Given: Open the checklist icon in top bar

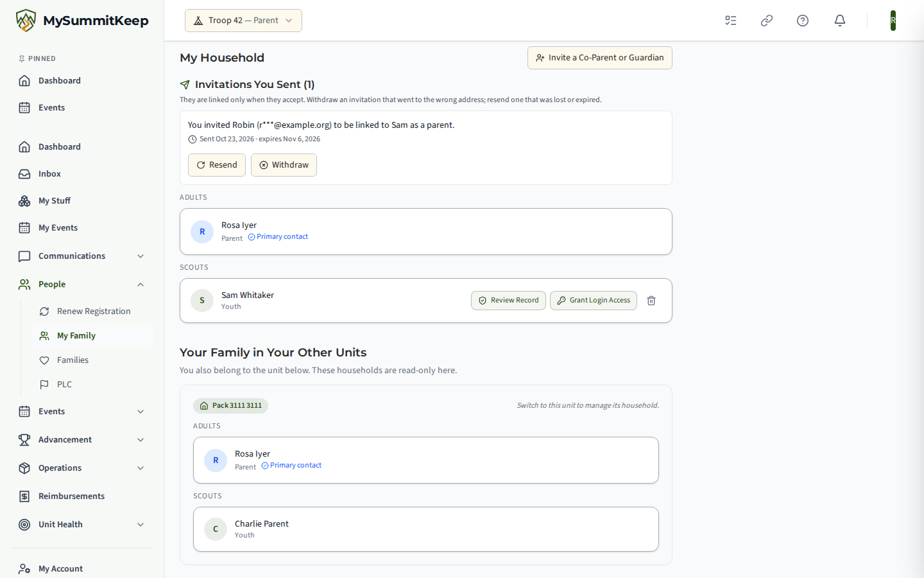Looking at the screenshot, I should [x=731, y=21].
